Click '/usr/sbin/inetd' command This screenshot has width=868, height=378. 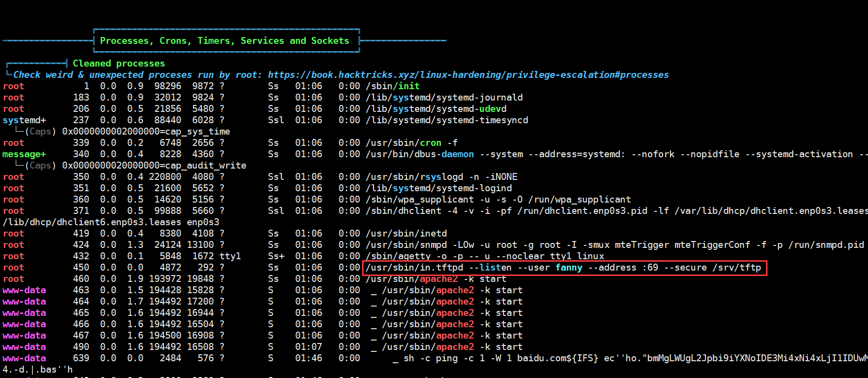click(x=406, y=234)
